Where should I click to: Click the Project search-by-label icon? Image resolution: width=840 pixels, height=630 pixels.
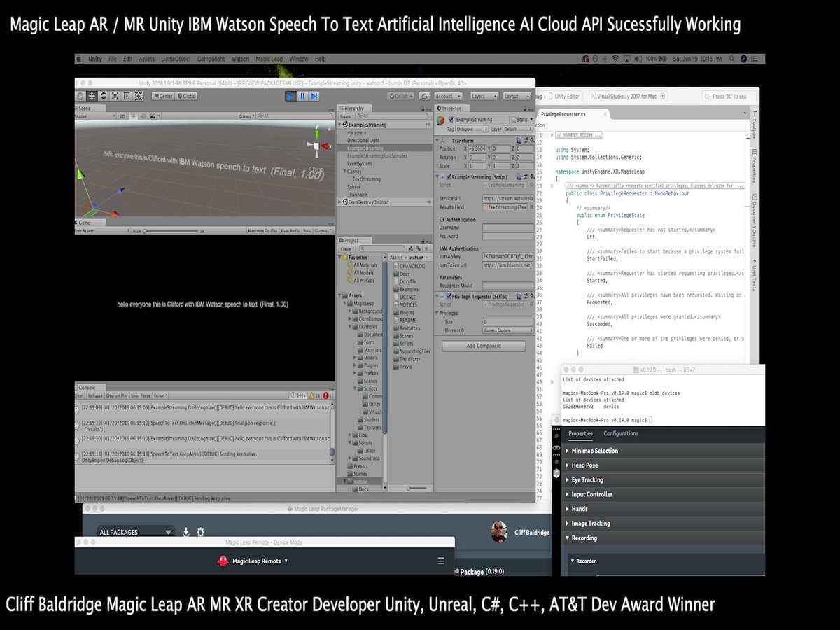coord(419,248)
